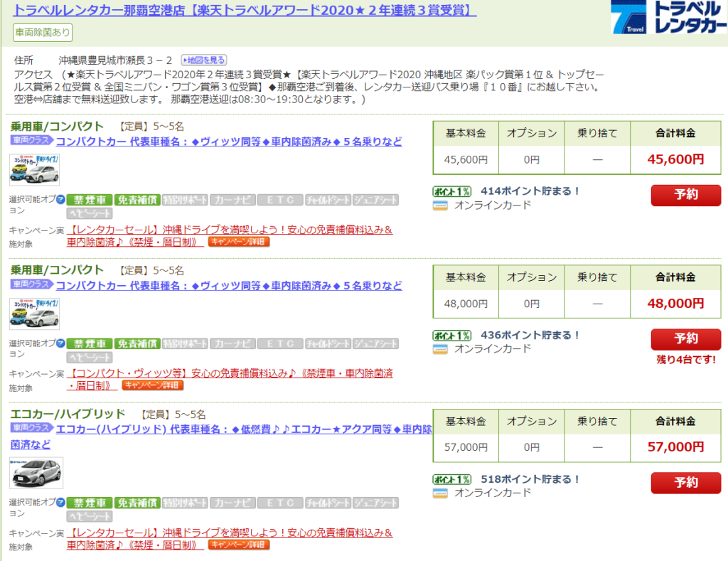Click the チャイルドシート badge in the 45,600円 listing
The height and width of the screenshot is (561, 728).
[328, 201]
